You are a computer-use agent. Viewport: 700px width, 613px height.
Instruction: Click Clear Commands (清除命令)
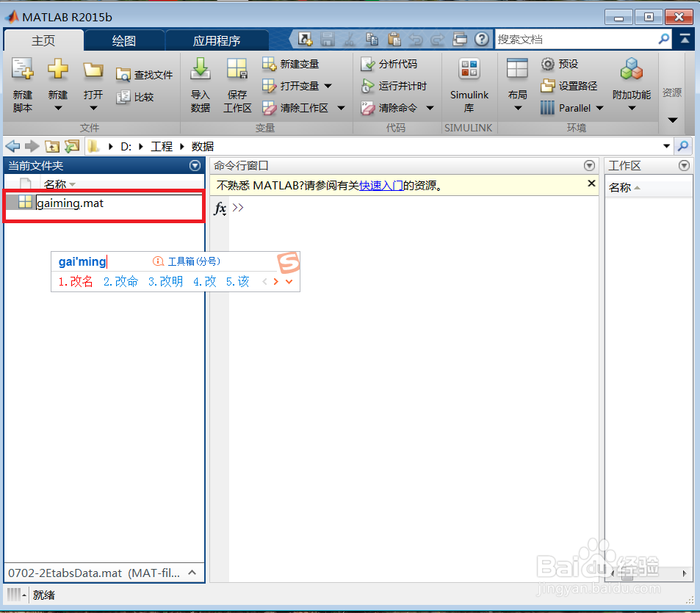coord(389,108)
